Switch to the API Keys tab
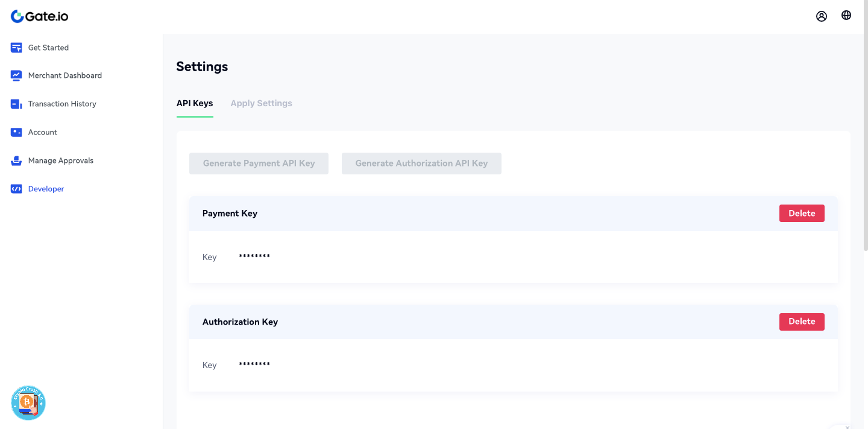The height and width of the screenshot is (429, 868). [195, 103]
